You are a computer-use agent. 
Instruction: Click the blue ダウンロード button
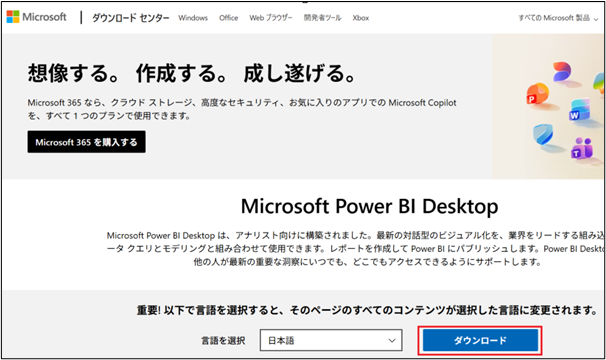(480, 340)
